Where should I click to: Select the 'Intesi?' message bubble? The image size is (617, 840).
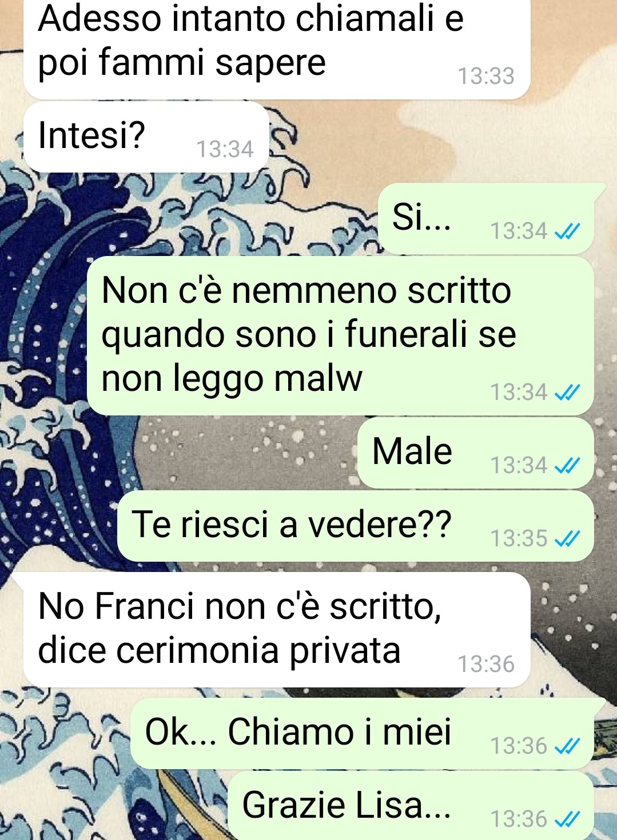(x=146, y=137)
